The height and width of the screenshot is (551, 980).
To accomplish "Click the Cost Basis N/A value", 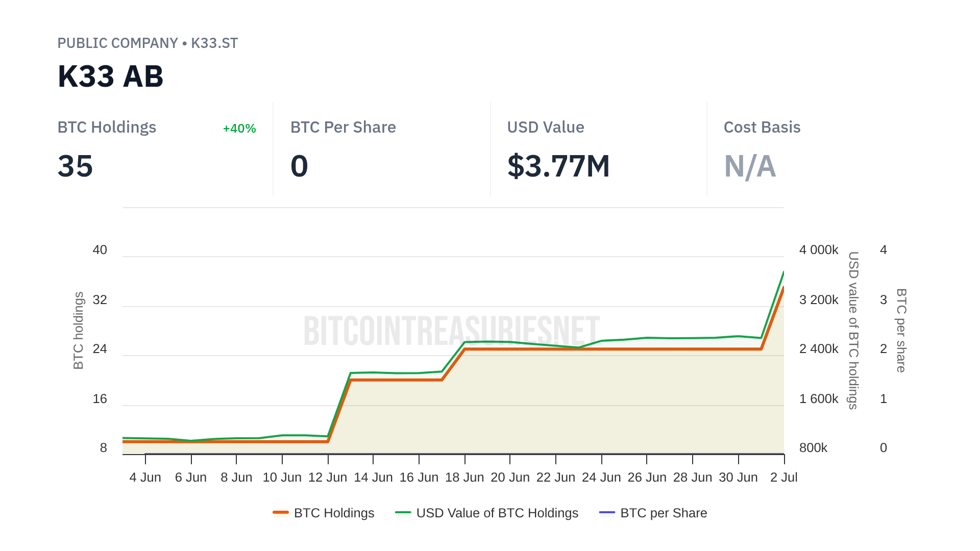I will (750, 166).
